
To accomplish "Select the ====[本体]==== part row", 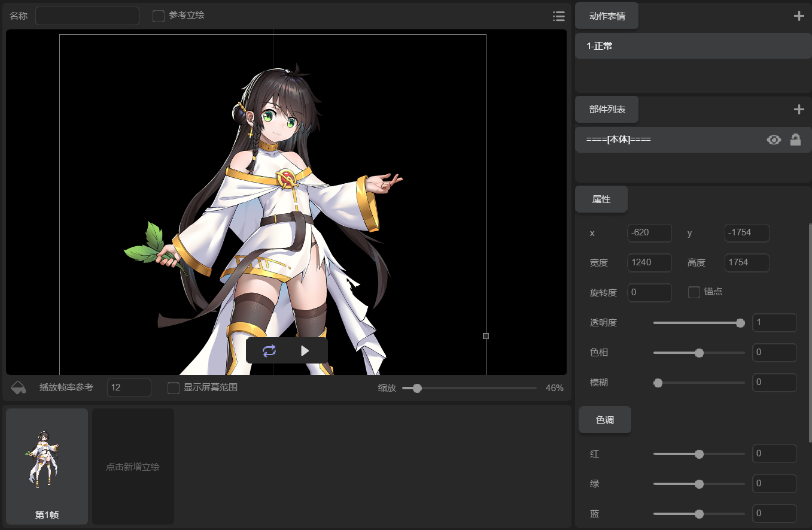I will click(693, 140).
